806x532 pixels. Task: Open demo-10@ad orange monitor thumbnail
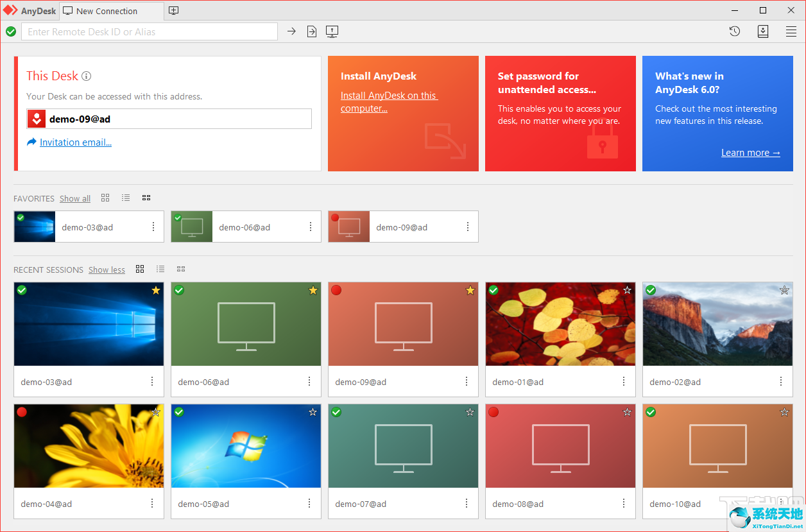(717, 446)
